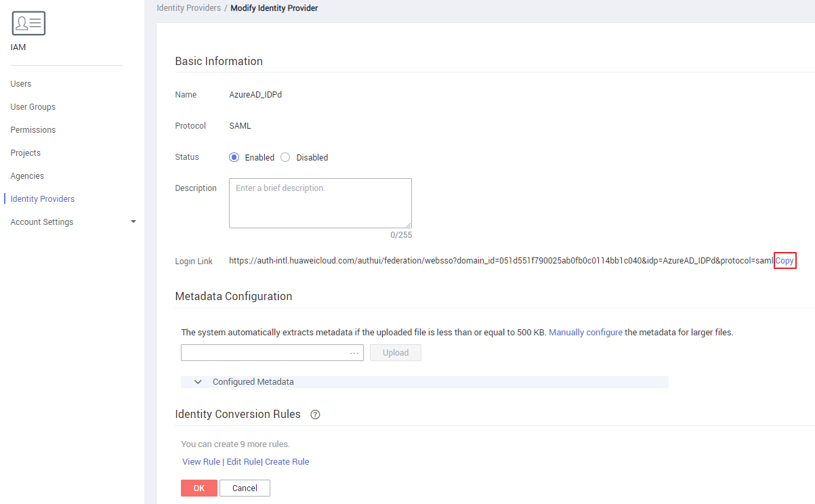Go to Permissions in the sidebar
Image resolution: width=815 pixels, height=504 pixels.
pos(33,130)
